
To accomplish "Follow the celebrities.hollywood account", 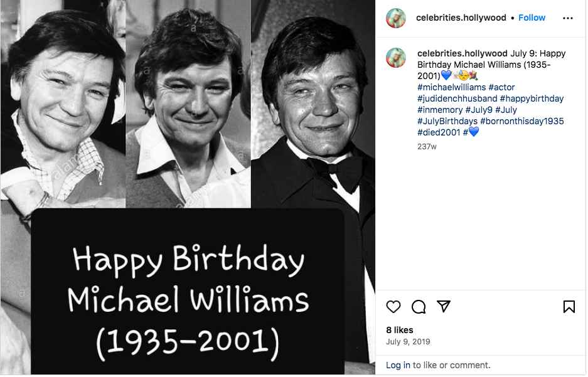I will point(532,18).
